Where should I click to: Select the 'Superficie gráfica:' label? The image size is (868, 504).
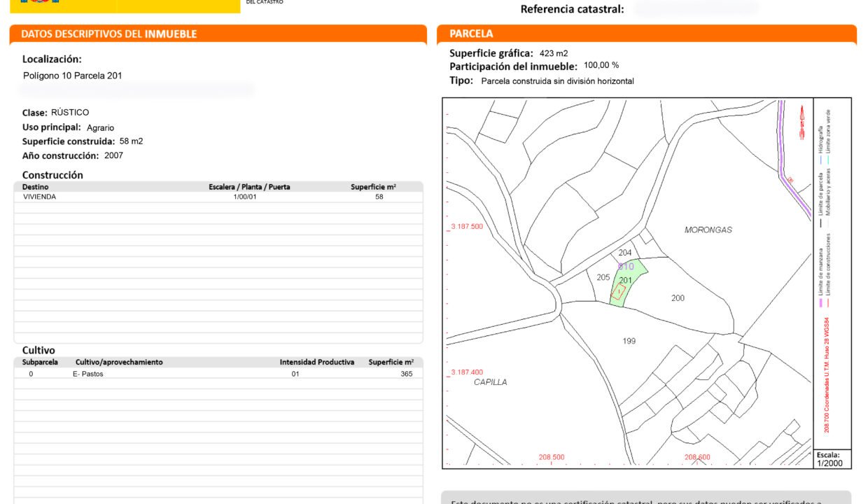tap(491, 53)
